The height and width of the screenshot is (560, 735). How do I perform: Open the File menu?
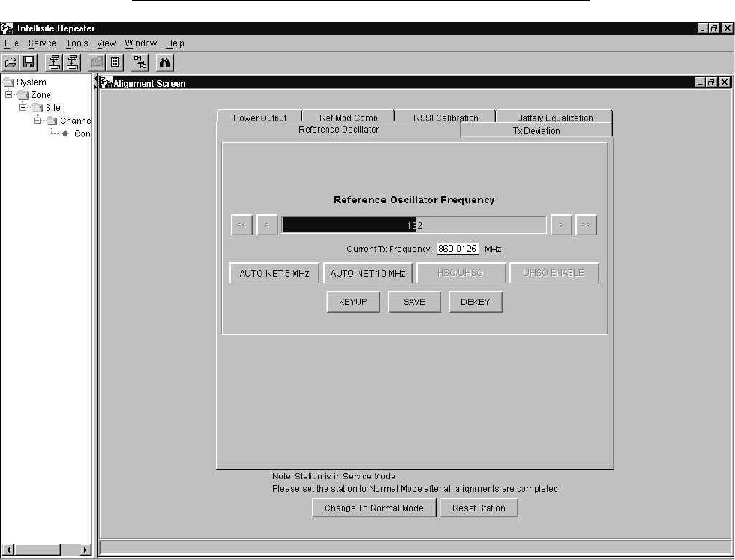click(11, 43)
